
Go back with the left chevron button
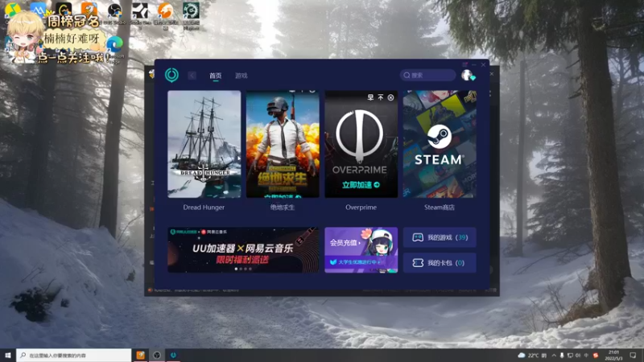click(192, 76)
